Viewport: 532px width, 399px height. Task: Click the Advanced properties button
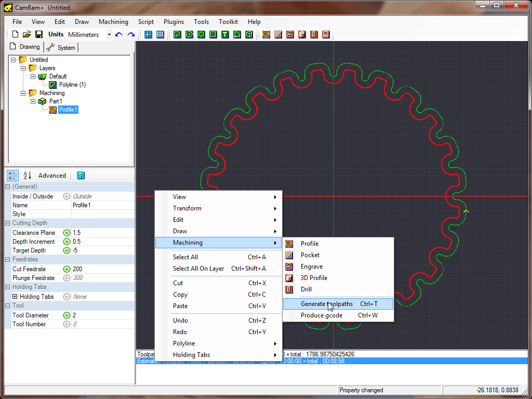pyautogui.click(x=52, y=176)
